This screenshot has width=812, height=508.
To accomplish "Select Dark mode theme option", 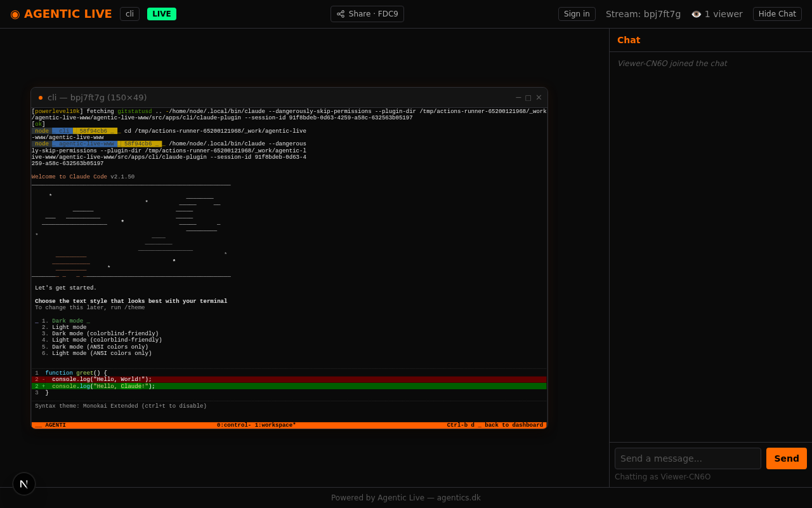I will tap(69, 321).
